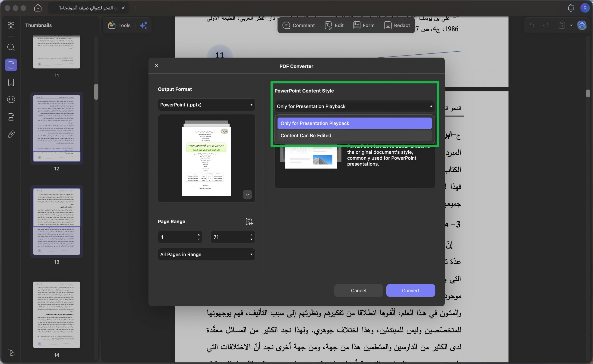The image size is (593, 364).
Task: Open the blue spiral AI icon
Action: pyautogui.click(x=582, y=25)
